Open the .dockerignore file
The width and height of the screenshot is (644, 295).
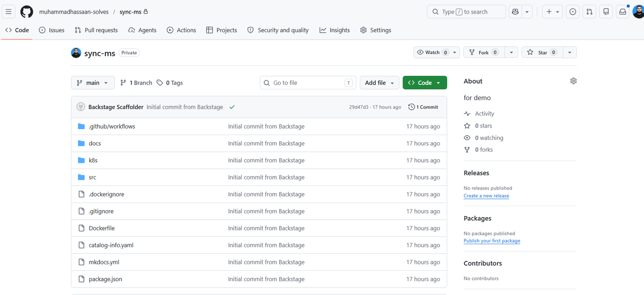pos(107,194)
